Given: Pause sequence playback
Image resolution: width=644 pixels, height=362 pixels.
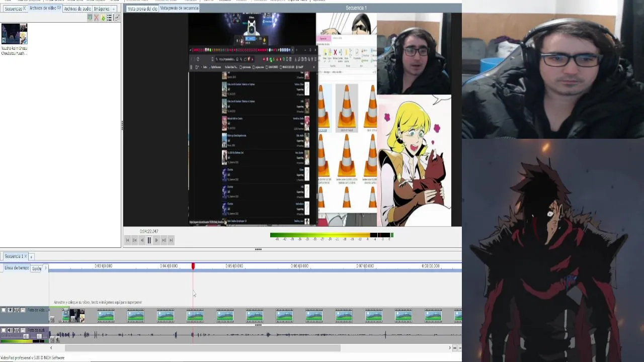Looking at the screenshot, I should 149,240.
